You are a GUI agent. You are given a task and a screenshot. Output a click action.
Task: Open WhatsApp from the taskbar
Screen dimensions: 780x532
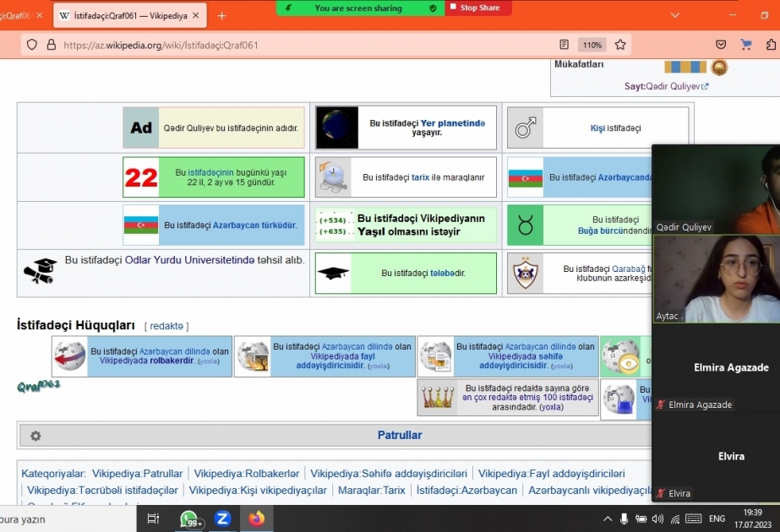(189, 518)
